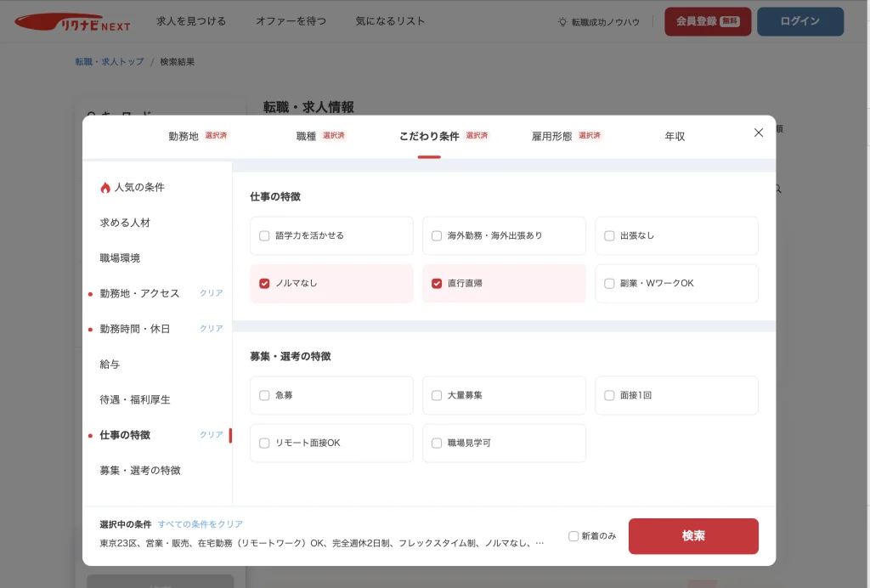Click the red 検索 button

(693, 536)
